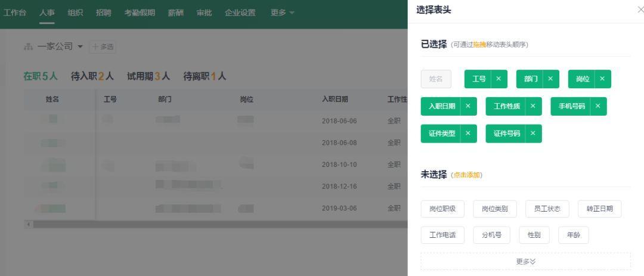The height and width of the screenshot is (276, 644).
Task: Add 性别 to selected headers
Action: click(x=534, y=235)
